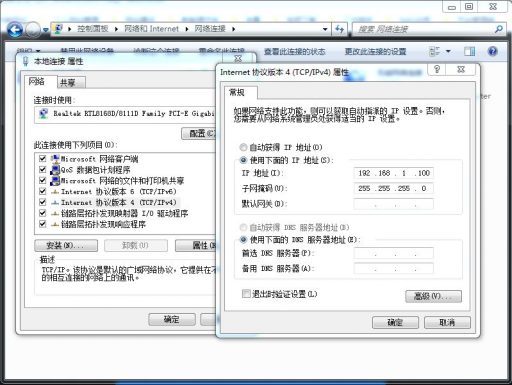Expand arrow after 网络连接 breadcrumb
The width and height of the screenshot is (512, 385).
click(233, 29)
